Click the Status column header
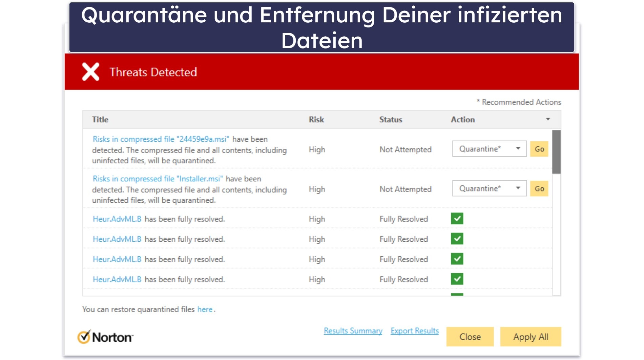This screenshot has width=644, height=360. [x=391, y=120]
